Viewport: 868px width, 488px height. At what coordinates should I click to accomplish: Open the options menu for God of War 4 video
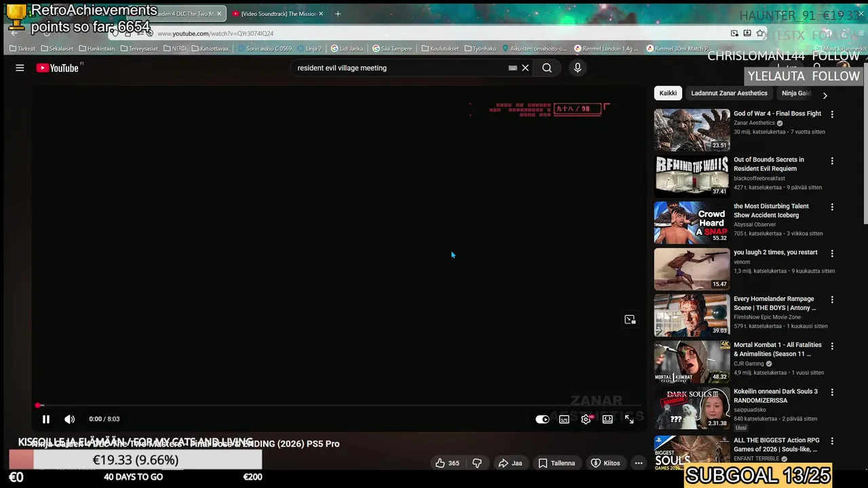coord(832,115)
